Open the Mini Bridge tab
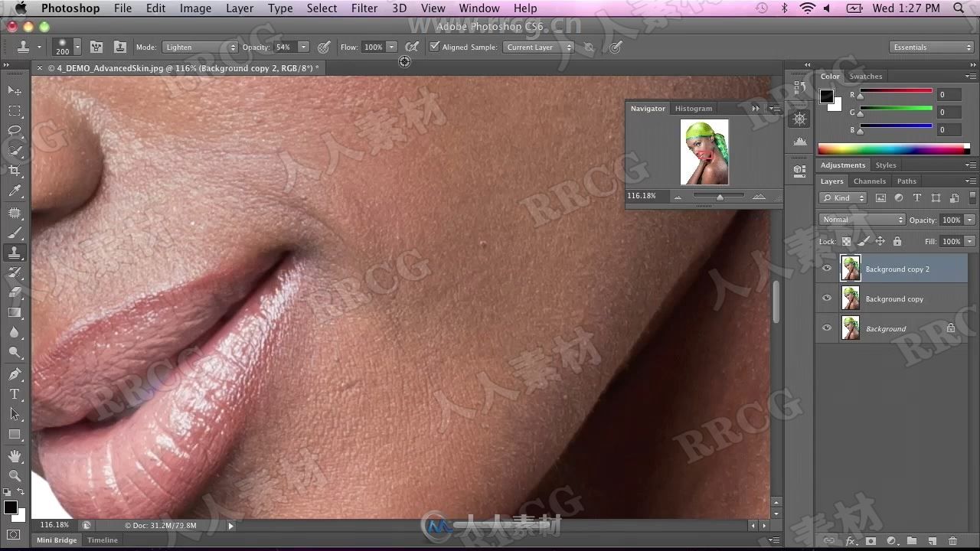980x551 pixels. coord(57,540)
